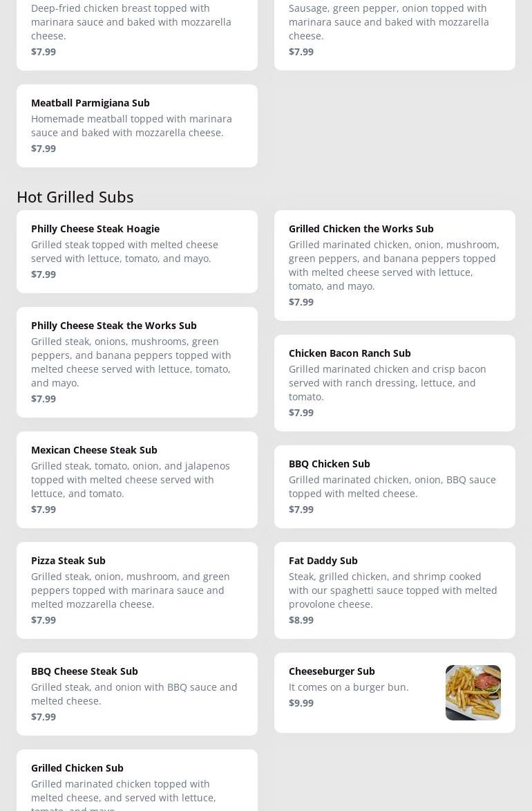Open the Mexican Cheese Steak Sub item
This screenshot has width=532, height=811.
pyautogui.click(x=137, y=479)
